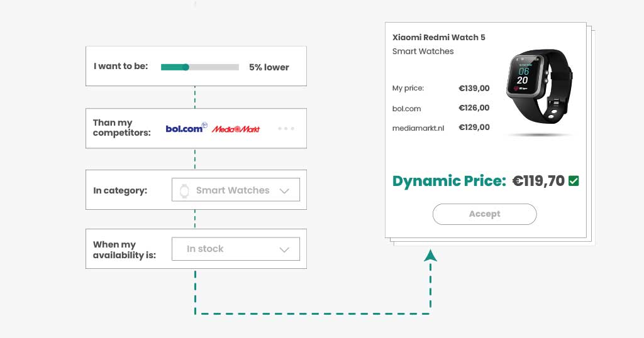Click the Dynamic Price €119,70 amount
The image size is (644, 338).
tap(538, 181)
